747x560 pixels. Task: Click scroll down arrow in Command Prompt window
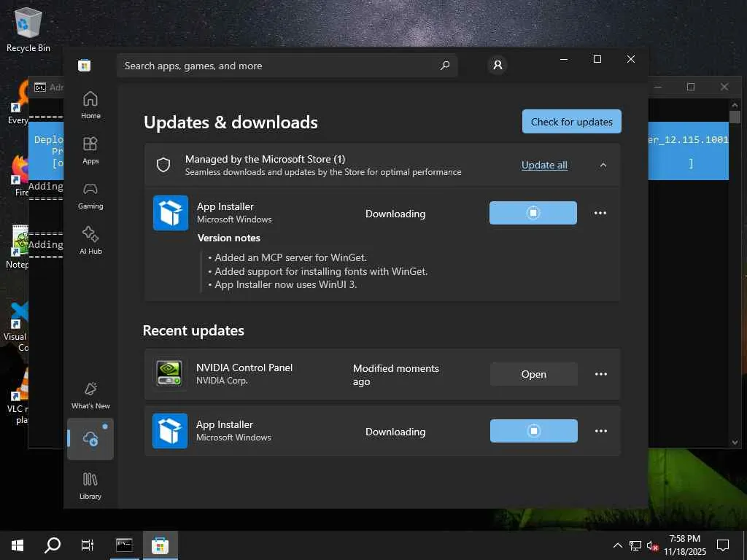coord(735,443)
